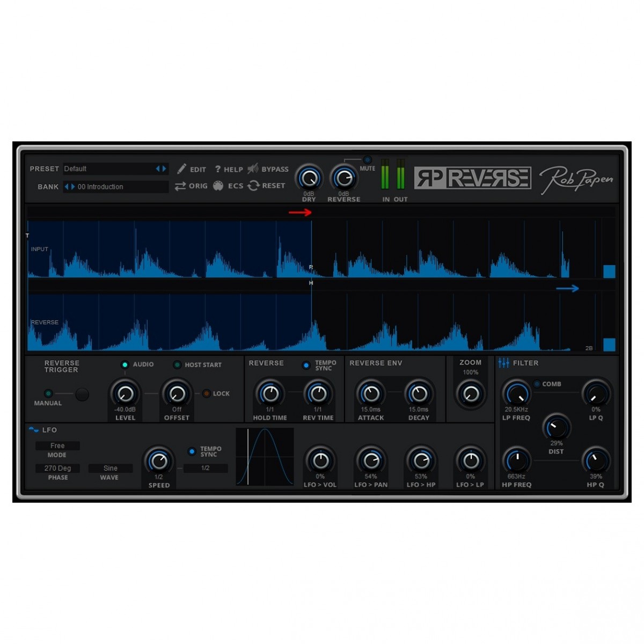644x644 pixels.
Task: Click the Reset circular arrows icon
Action: click(253, 186)
